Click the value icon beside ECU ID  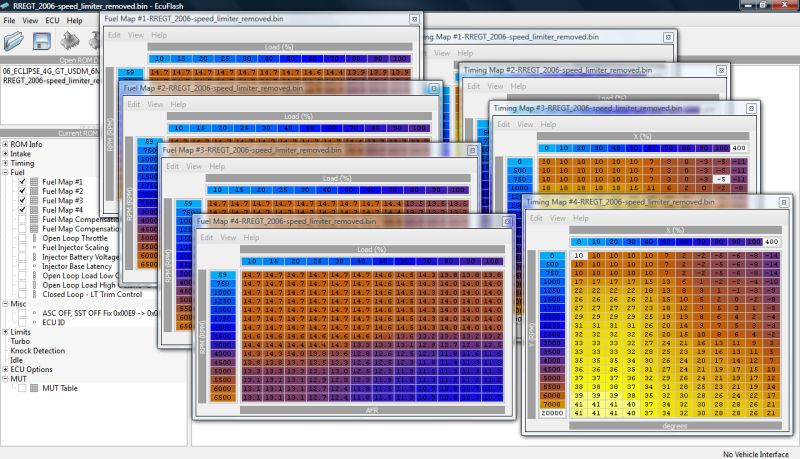pyautogui.click(x=35, y=323)
